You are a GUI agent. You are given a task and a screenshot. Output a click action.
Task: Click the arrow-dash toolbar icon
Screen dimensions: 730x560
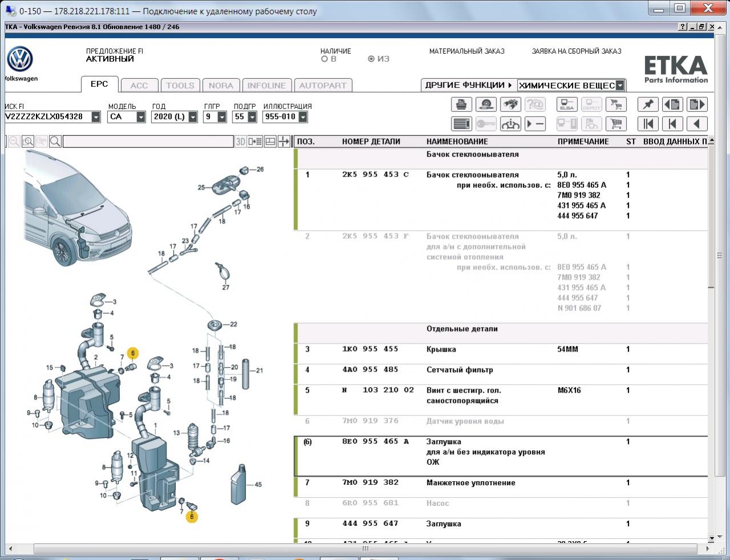pos(535,124)
